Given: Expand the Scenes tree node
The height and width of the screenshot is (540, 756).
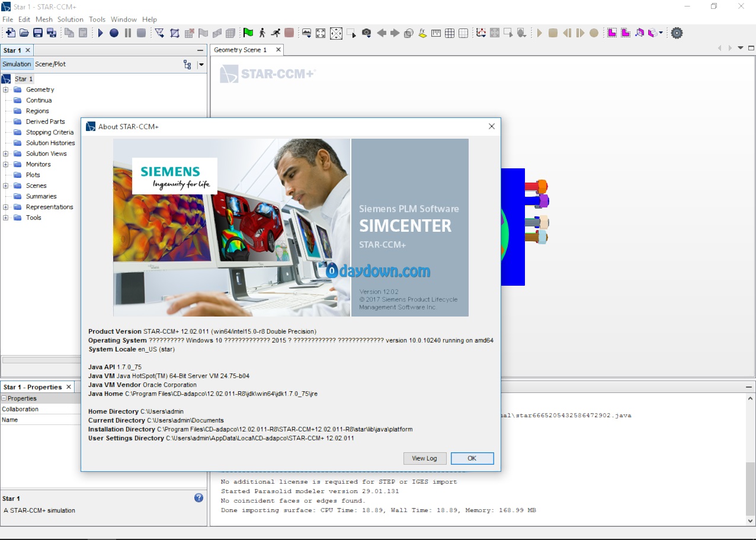Looking at the screenshot, I should point(6,186).
